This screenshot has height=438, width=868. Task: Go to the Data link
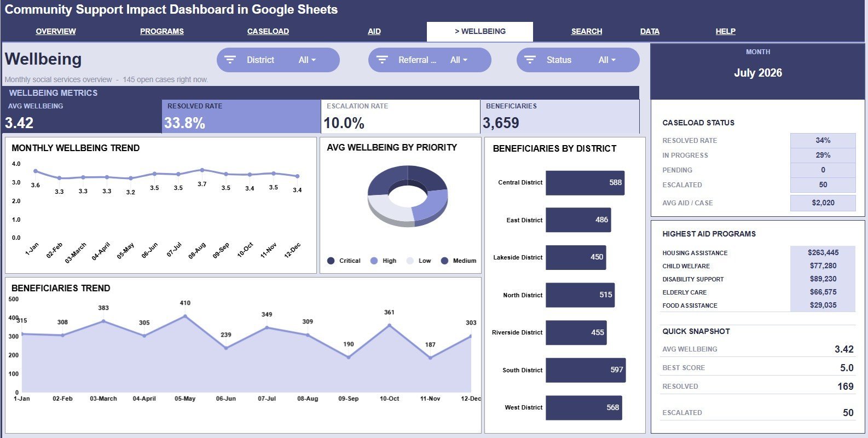pyautogui.click(x=650, y=31)
